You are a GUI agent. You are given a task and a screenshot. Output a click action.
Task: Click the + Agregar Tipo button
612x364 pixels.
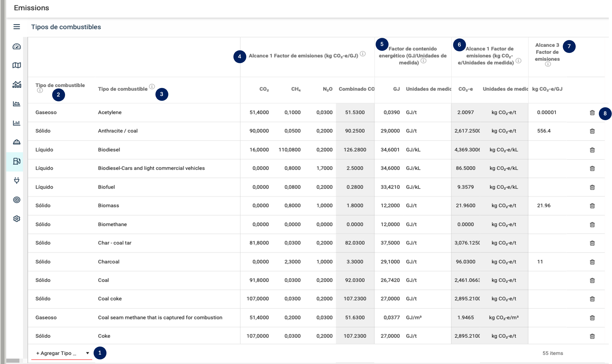[56, 353]
